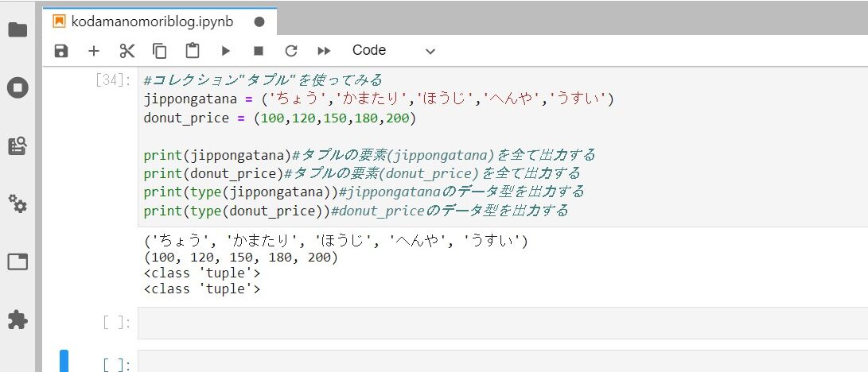Restart kernel and run all cells with the fast-forward icon
This screenshot has width=868, height=372.
pyautogui.click(x=325, y=51)
